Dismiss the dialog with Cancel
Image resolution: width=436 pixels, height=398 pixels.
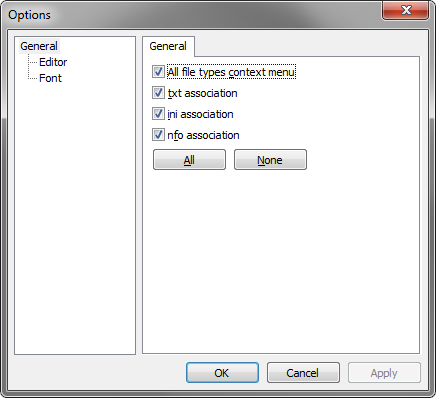click(303, 373)
